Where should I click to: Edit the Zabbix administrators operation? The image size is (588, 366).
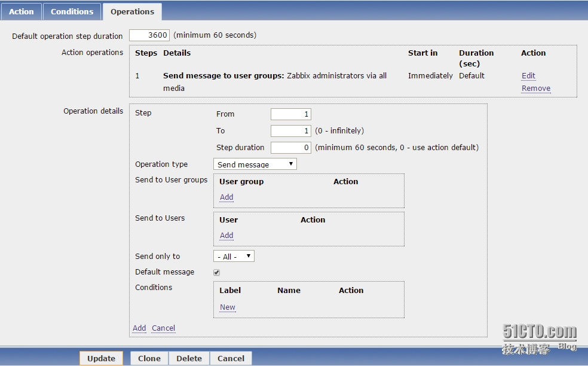tap(528, 76)
